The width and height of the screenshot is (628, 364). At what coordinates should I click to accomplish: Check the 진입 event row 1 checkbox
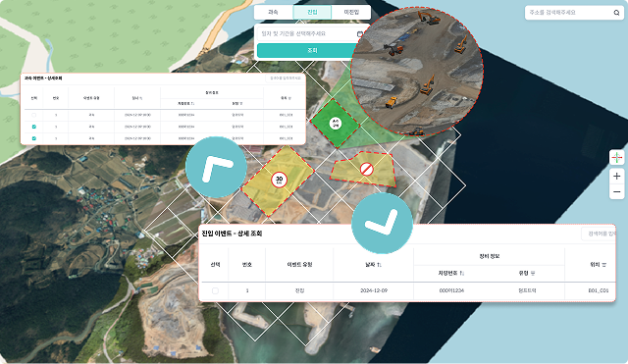pos(215,290)
